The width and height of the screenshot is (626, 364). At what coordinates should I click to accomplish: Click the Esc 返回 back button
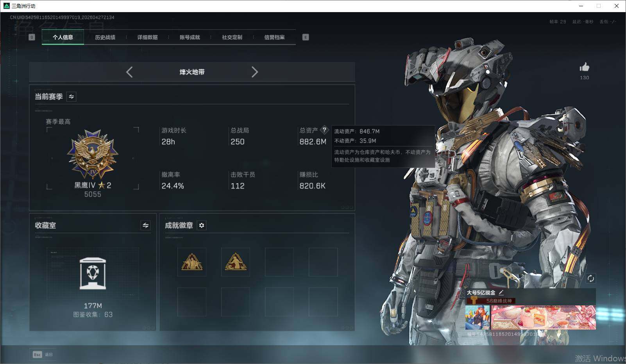pyautogui.click(x=43, y=354)
